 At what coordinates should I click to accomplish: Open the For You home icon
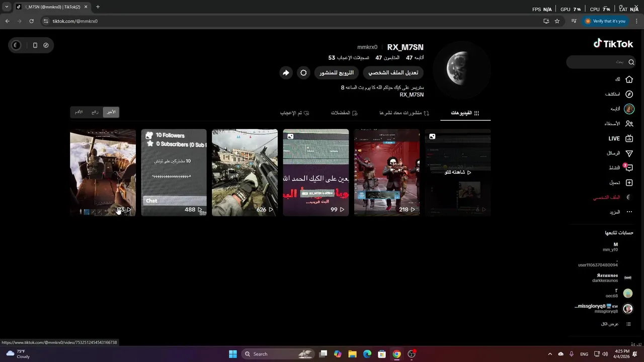pyautogui.click(x=629, y=79)
